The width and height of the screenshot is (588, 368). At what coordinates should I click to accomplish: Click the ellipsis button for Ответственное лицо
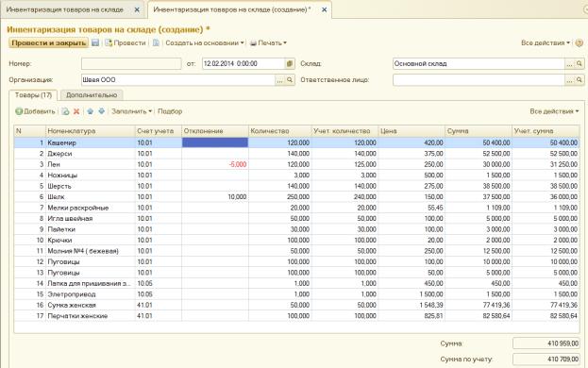coord(569,80)
